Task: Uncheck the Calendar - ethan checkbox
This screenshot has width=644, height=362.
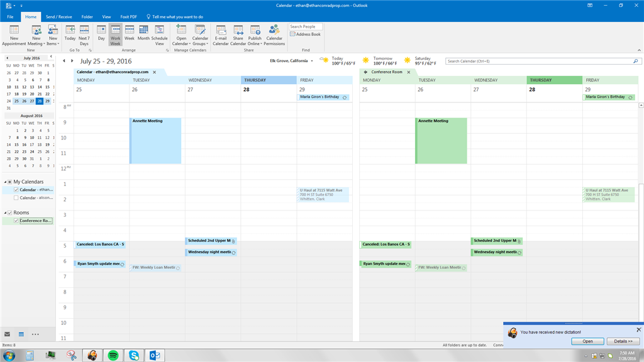Action: [x=16, y=190]
